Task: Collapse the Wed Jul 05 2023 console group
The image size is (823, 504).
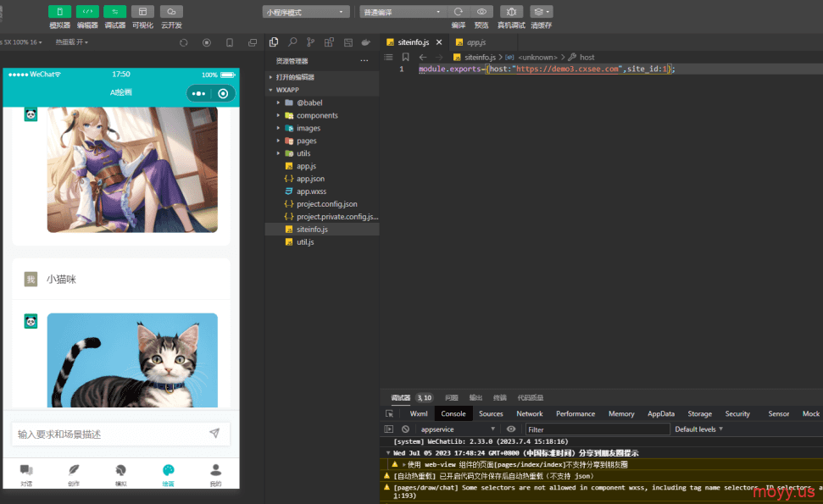Action: click(x=388, y=453)
